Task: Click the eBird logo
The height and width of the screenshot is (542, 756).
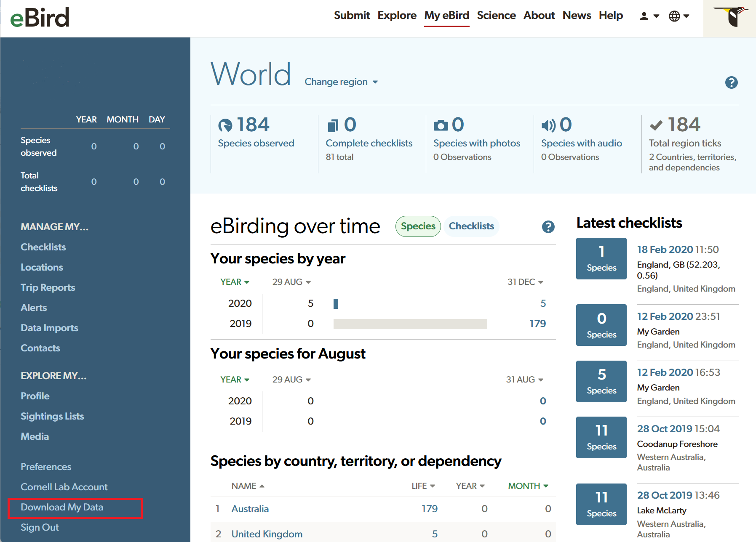Action: [40, 18]
